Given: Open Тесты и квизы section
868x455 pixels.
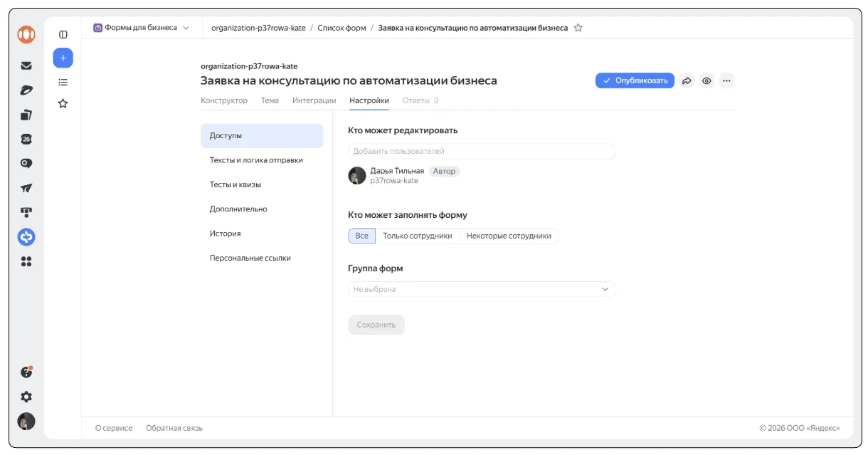Looking at the screenshot, I should pos(262,184).
